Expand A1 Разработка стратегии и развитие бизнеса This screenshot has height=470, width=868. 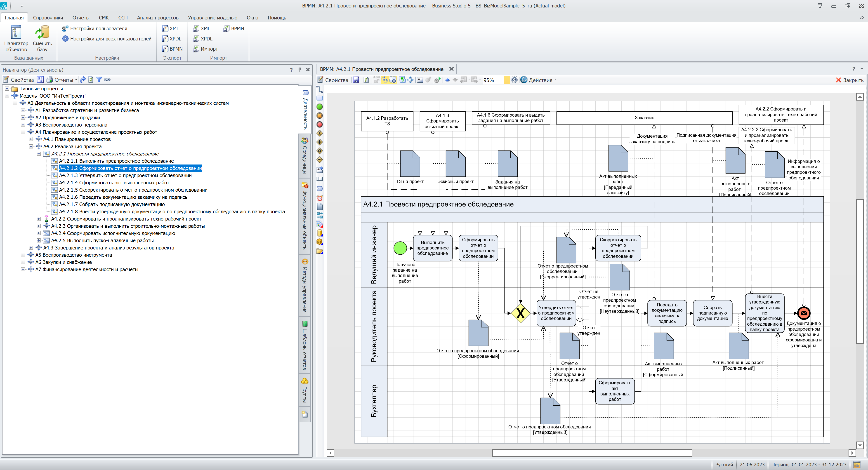coord(23,110)
